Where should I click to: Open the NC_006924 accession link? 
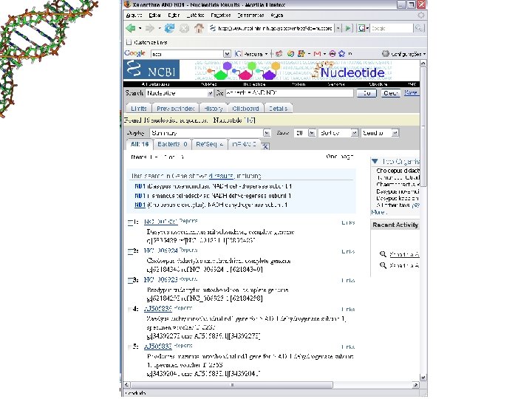point(161,250)
